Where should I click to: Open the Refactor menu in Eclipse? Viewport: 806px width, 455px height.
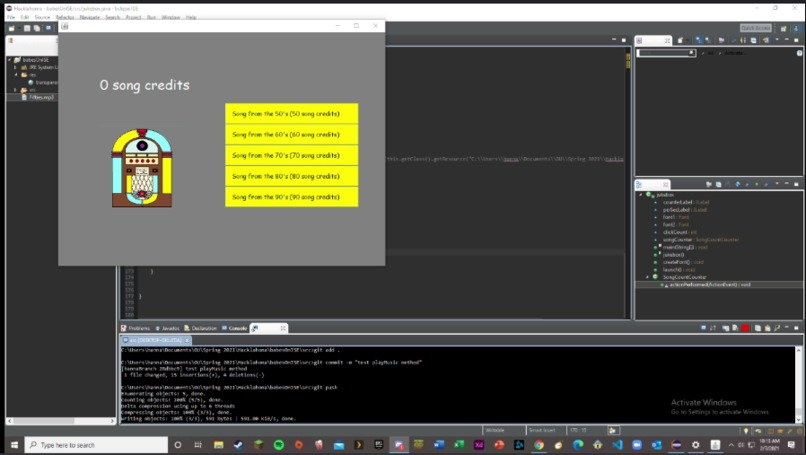pos(65,17)
